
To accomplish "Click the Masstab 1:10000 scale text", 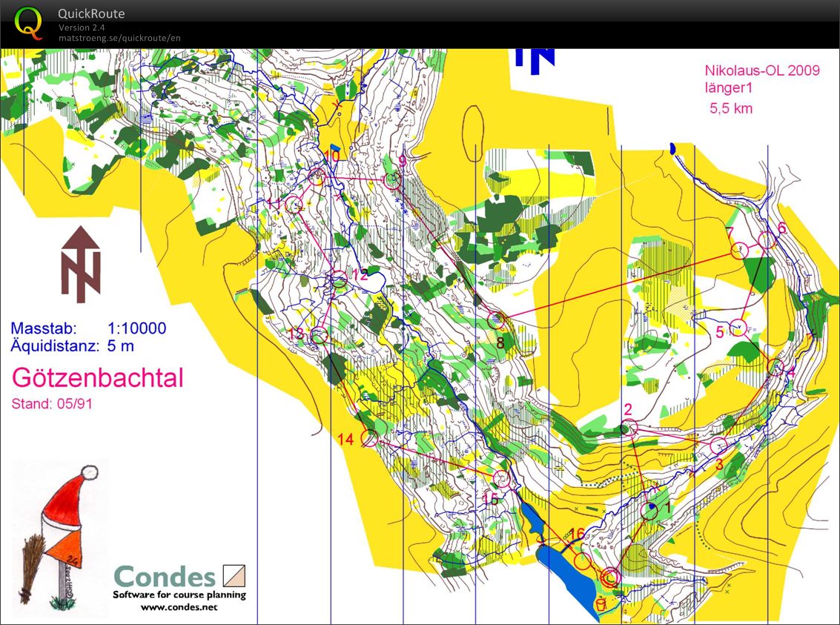I will pyautogui.click(x=88, y=328).
